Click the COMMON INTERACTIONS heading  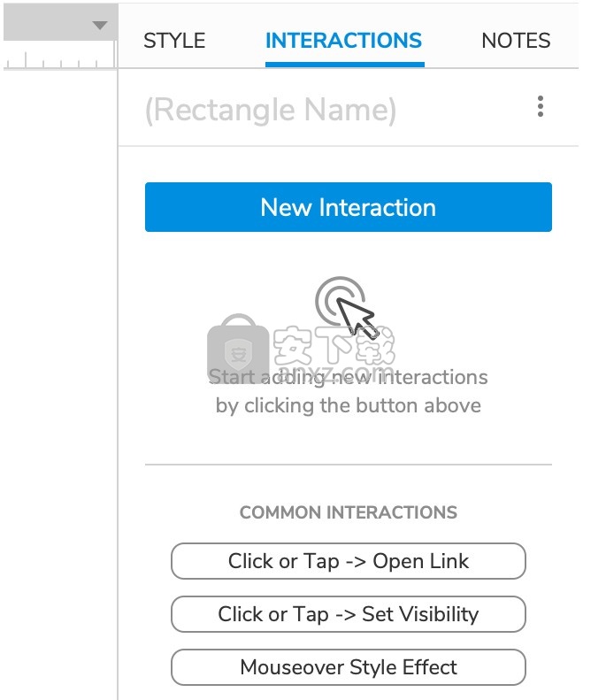348,512
